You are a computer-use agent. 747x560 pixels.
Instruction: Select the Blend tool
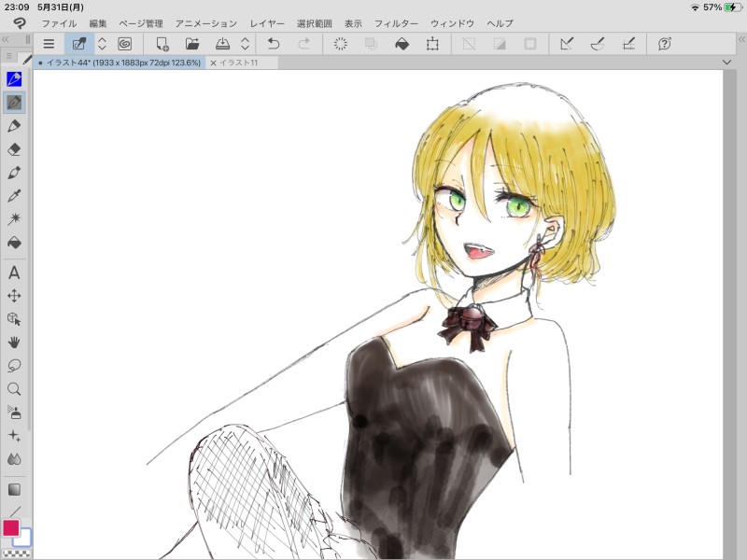[14, 459]
